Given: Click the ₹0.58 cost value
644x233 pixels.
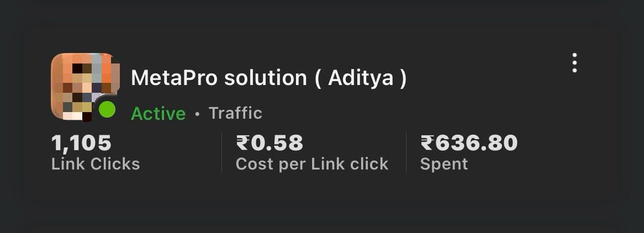Looking at the screenshot, I should pyautogui.click(x=270, y=143).
